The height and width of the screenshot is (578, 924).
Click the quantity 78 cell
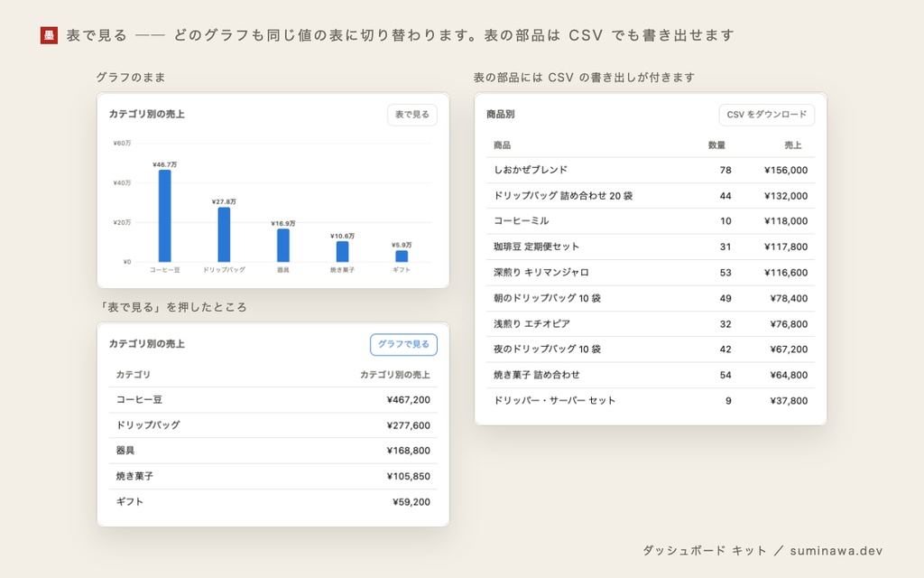click(725, 170)
